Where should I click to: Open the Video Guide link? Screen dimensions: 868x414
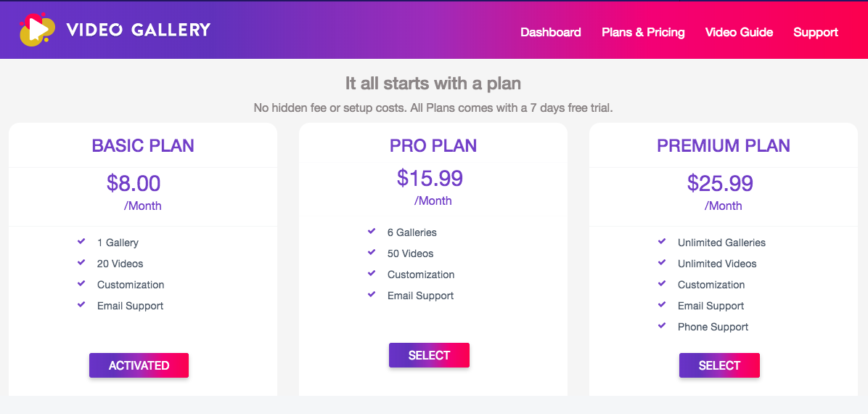tap(739, 32)
